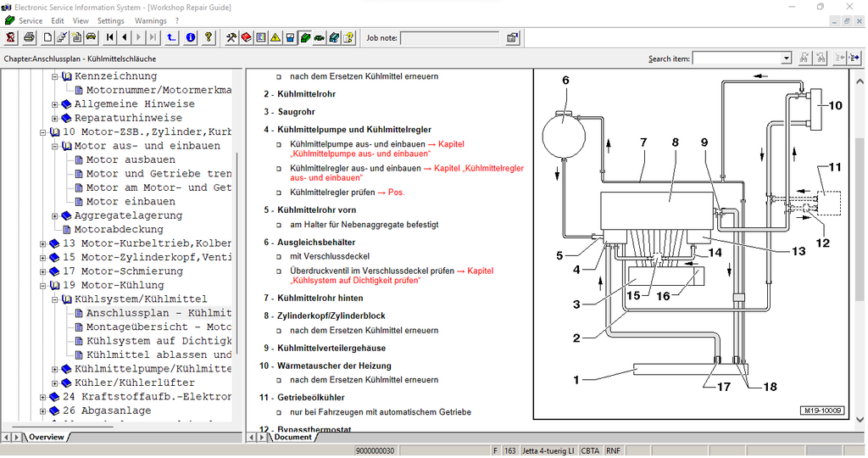This screenshot has height=458, width=868.
Task: Click the yellow warning triangle icon
Action: 275,37
